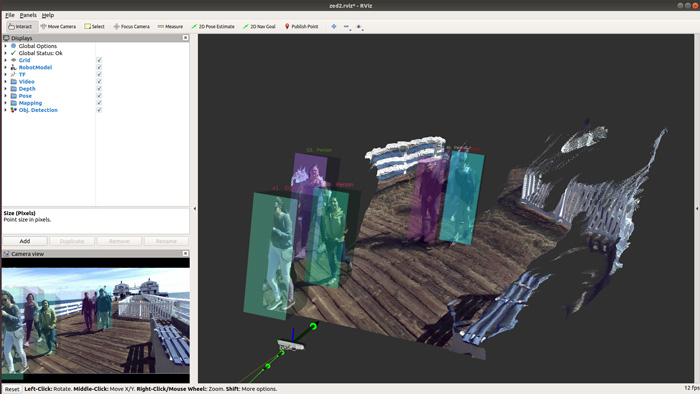Click Global Status: Ok text
The image size is (700, 394).
[41, 53]
